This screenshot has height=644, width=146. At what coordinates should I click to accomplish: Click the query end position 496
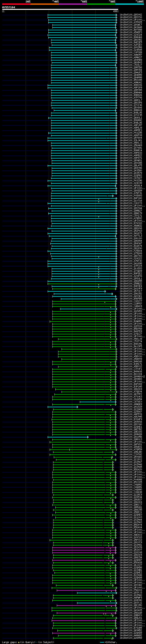(115, 11)
